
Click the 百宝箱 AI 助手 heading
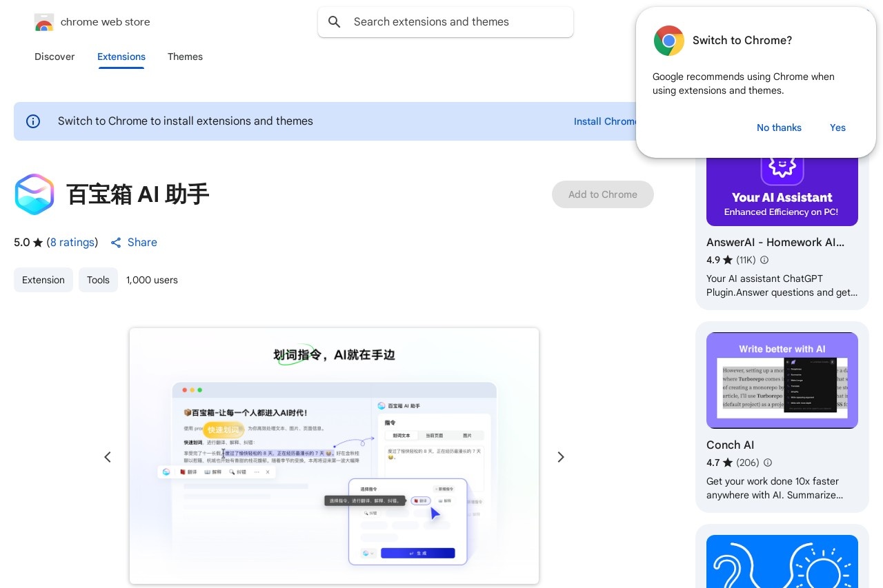tap(138, 194)
